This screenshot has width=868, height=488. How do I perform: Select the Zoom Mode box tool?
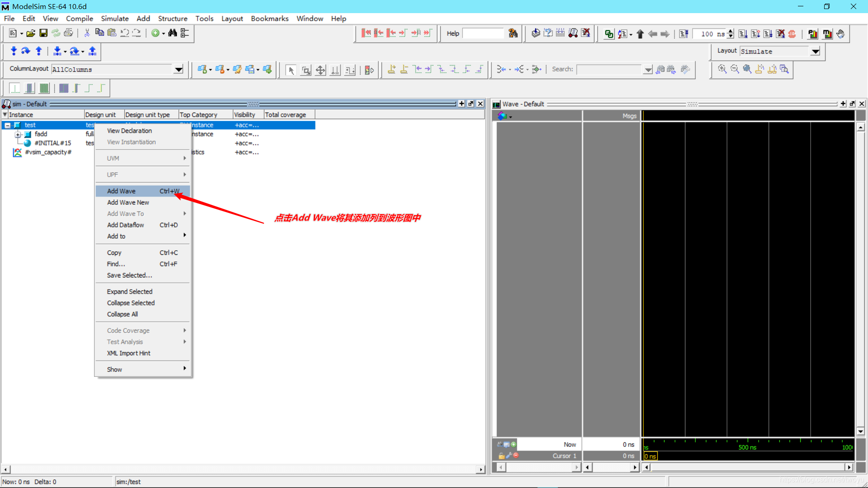306,70
